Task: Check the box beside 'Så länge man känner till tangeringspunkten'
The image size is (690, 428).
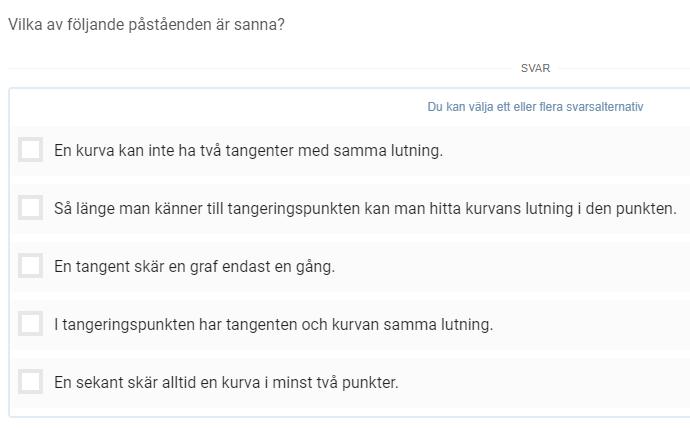Action: coord(30,208)
